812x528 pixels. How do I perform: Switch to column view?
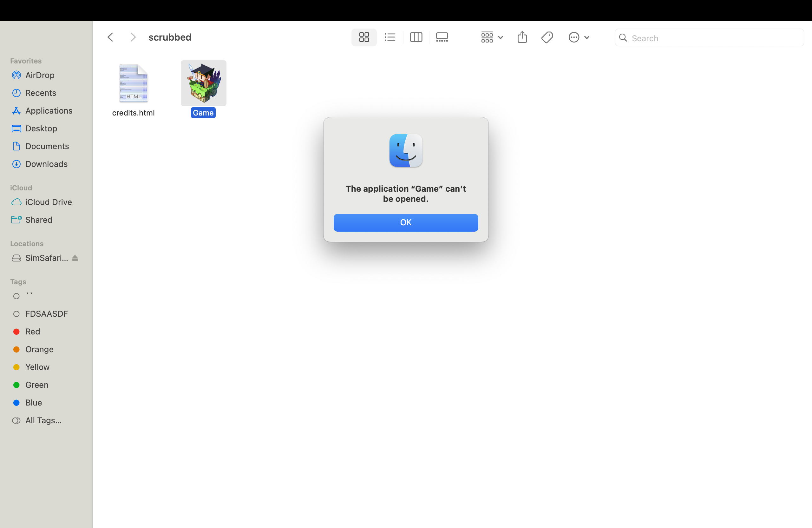point(416,37)
